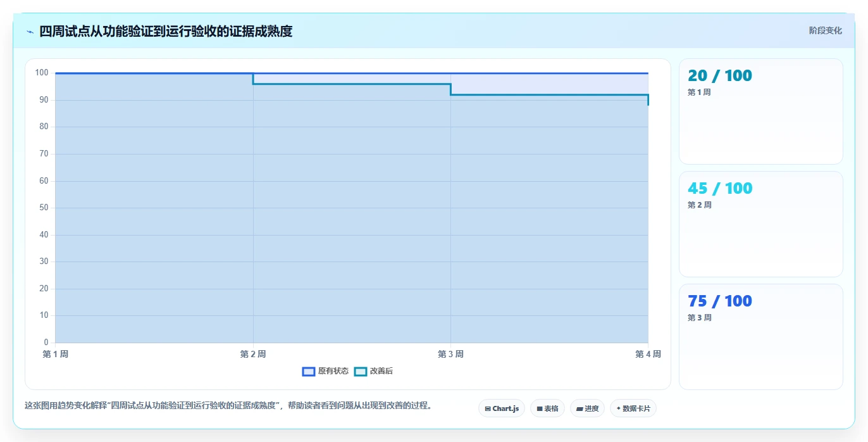Viewport: 868px width, 442px height.
Task: Click the 90 y-axis tick label
Action: [44, 100]
